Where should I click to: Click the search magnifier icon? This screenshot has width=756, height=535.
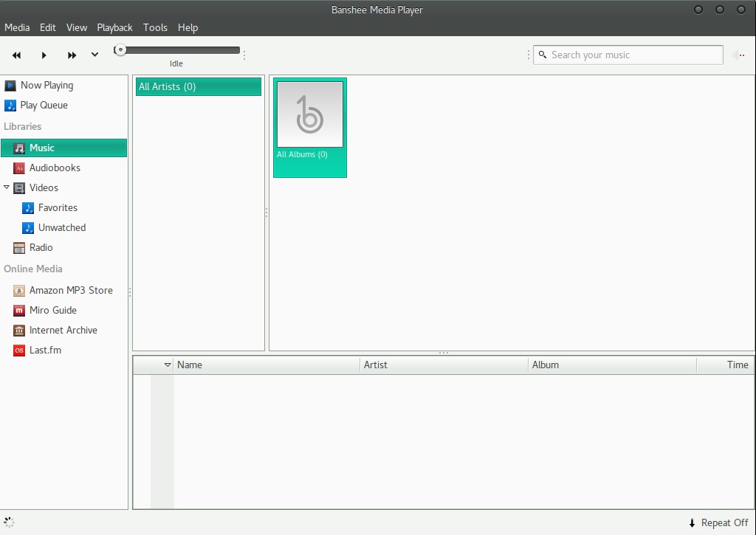pyautogui.click(x=543, y=55)
